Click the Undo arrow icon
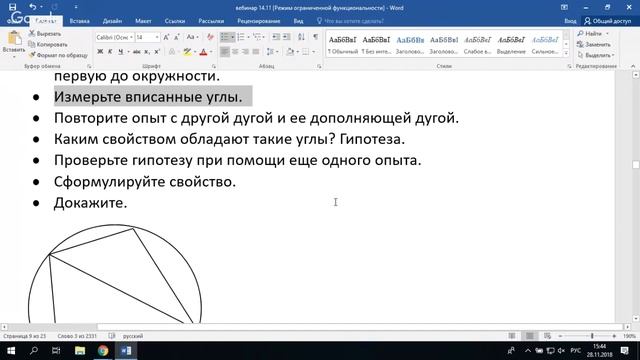 33,7
